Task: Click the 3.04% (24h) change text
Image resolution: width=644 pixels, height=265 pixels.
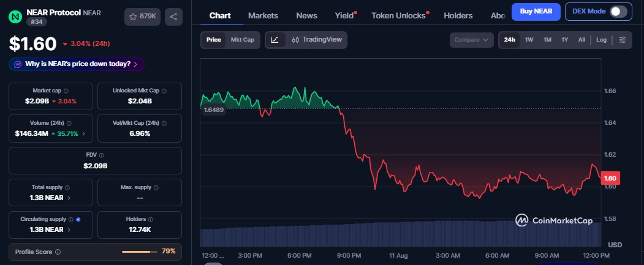Action: 90,44
